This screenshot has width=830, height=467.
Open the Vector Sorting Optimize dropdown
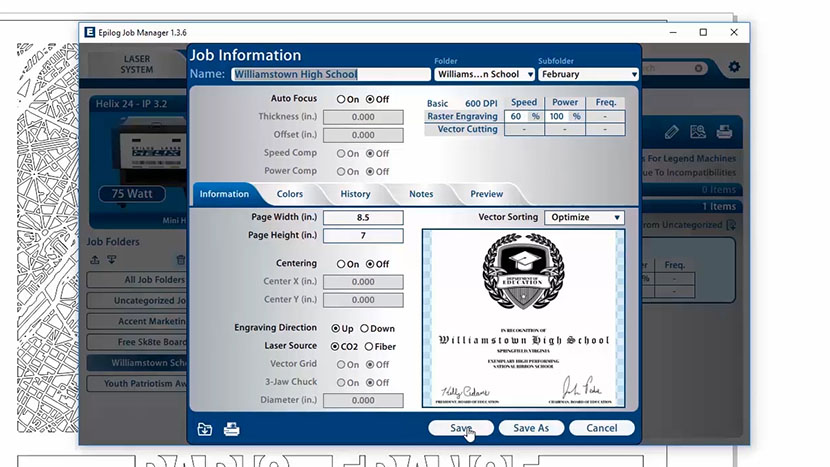584,217
